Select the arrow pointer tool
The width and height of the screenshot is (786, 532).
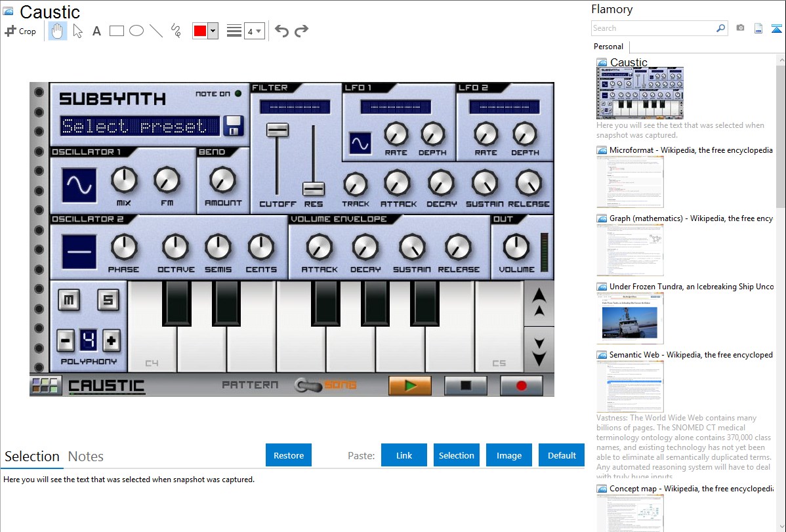click(x=77, y=31)
